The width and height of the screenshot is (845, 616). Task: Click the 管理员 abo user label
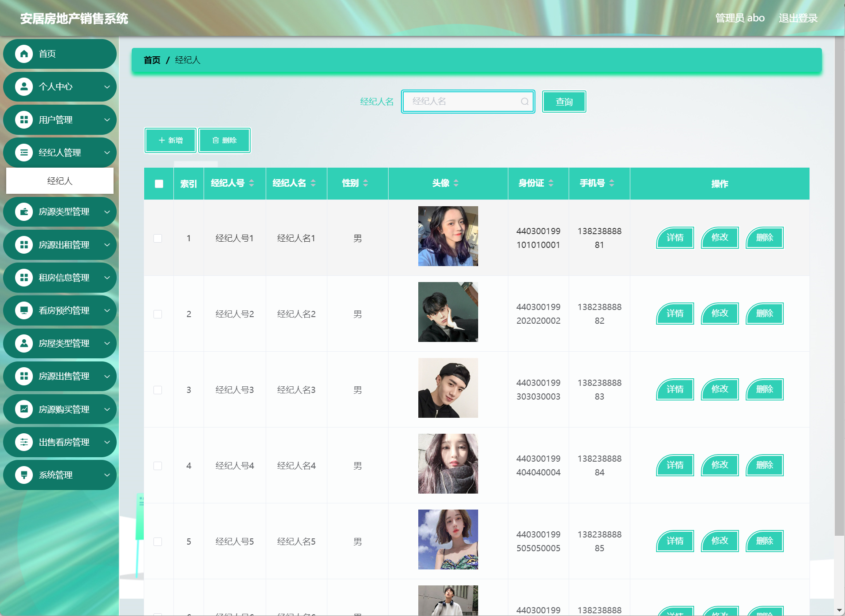tap(740, 18)
